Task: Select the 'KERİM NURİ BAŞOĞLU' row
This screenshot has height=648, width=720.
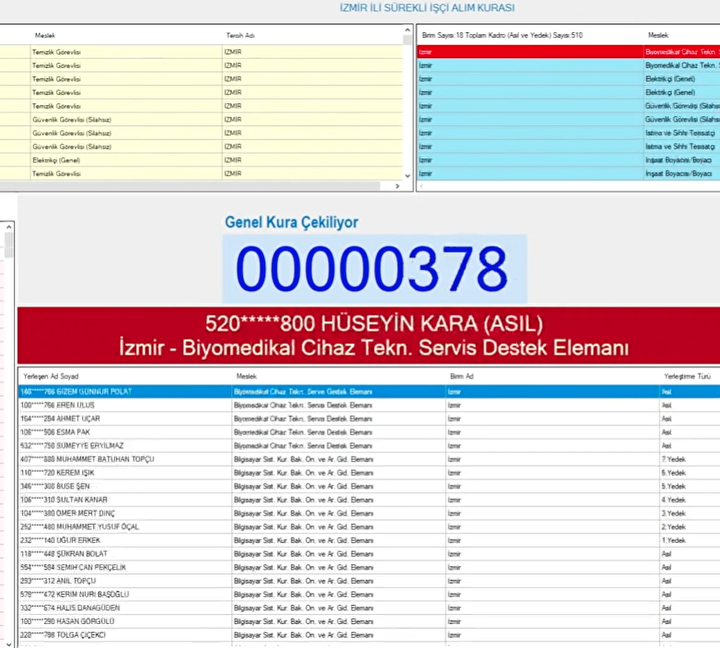Action: (369, 595)
